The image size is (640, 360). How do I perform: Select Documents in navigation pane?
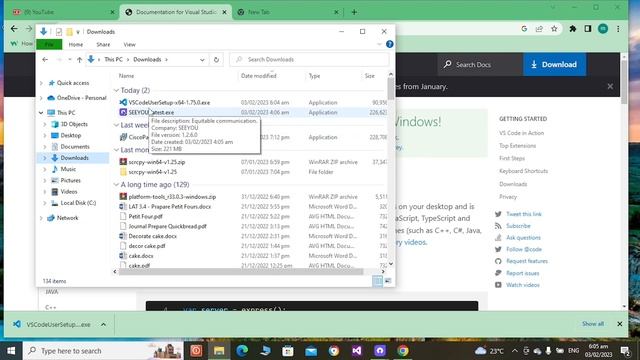75,147
